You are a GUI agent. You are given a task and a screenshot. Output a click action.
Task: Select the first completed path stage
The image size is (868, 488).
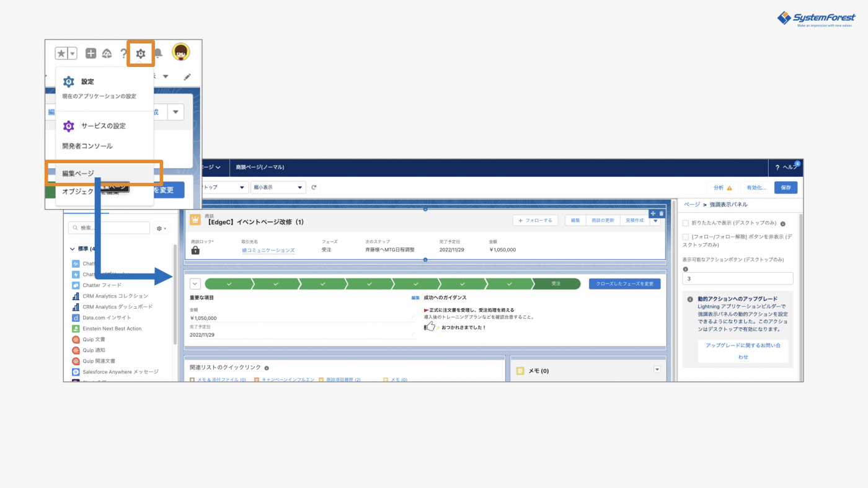coord(229,284)
